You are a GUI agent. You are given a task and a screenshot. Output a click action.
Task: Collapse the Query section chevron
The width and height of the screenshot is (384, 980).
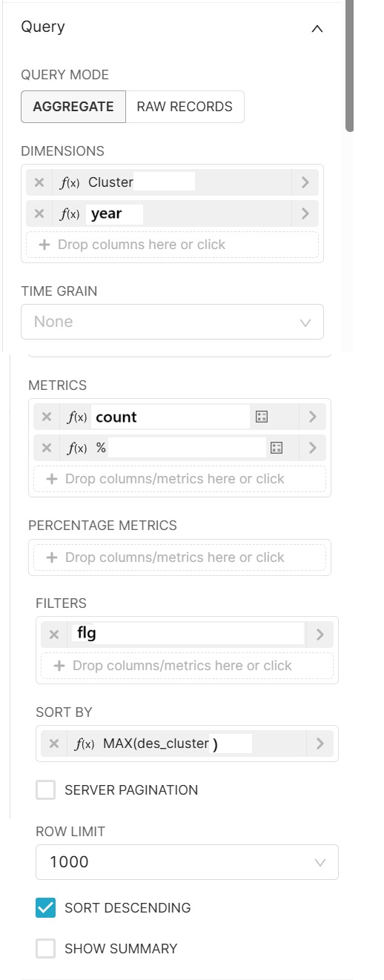[317, 28]
